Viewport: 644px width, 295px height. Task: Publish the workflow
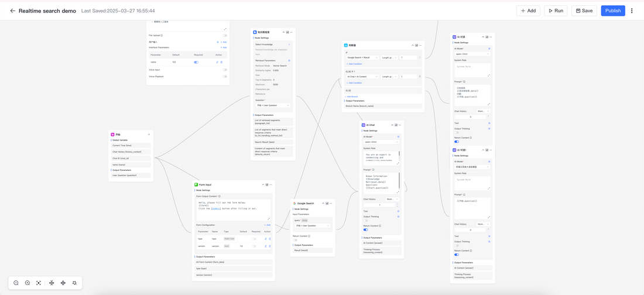[x=613, y=11]
